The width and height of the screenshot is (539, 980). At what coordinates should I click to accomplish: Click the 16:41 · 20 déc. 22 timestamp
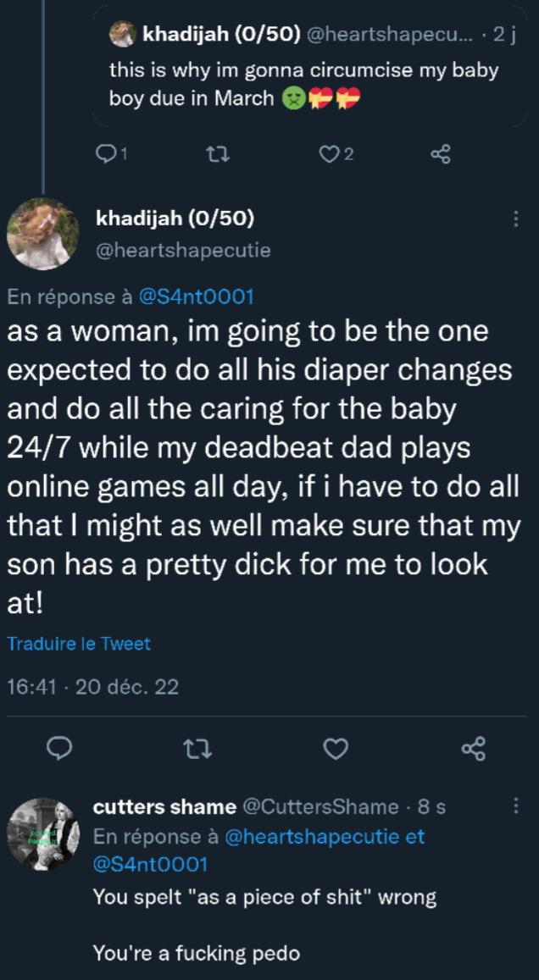click(92, 688)
